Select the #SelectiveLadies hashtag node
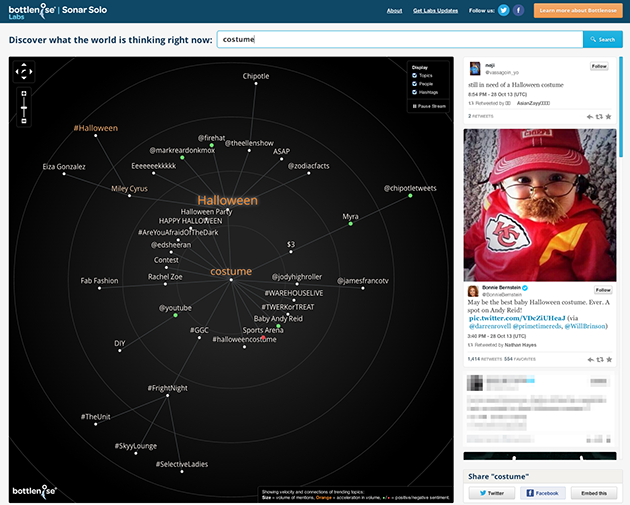The image size is (630, 505). [182, 464]
